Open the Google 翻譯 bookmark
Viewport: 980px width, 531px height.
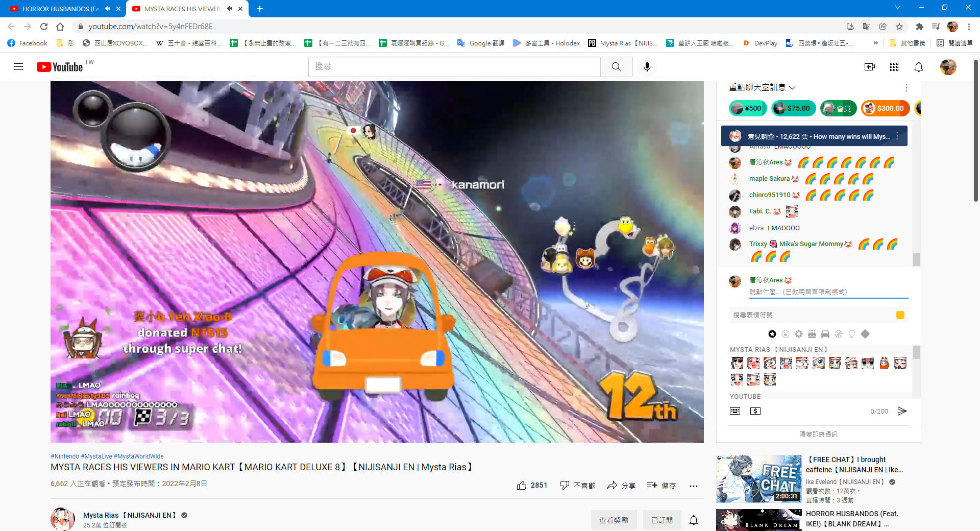coord(480,43)
